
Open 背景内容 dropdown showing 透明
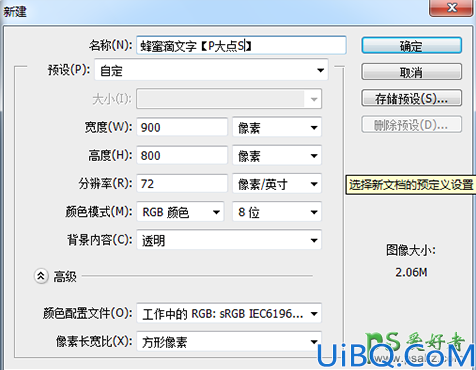click(x=229, y=240)
